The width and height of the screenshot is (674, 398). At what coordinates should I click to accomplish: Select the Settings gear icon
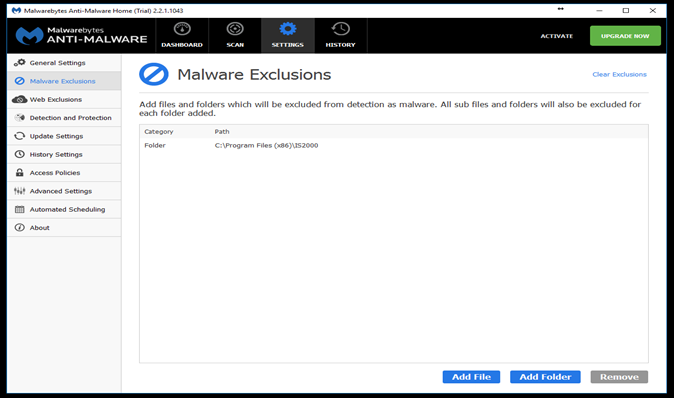point(288,29)
